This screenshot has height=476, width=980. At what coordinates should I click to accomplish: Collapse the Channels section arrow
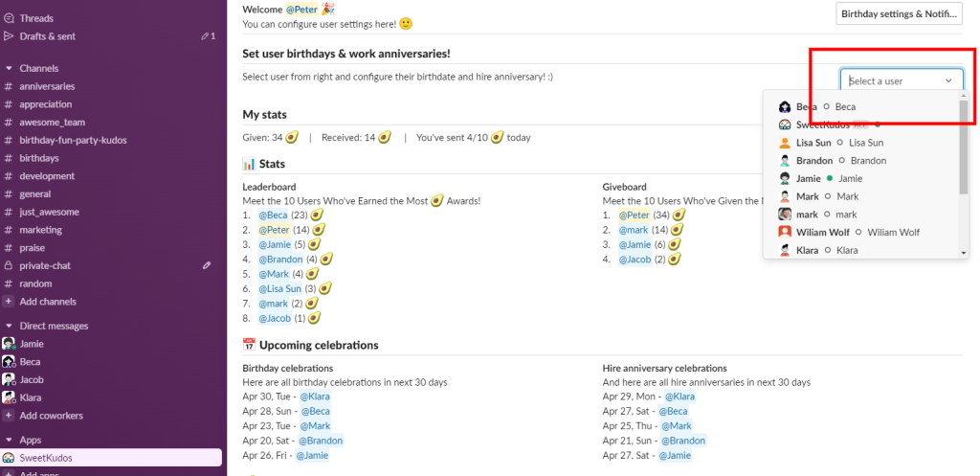click(9, 68)
